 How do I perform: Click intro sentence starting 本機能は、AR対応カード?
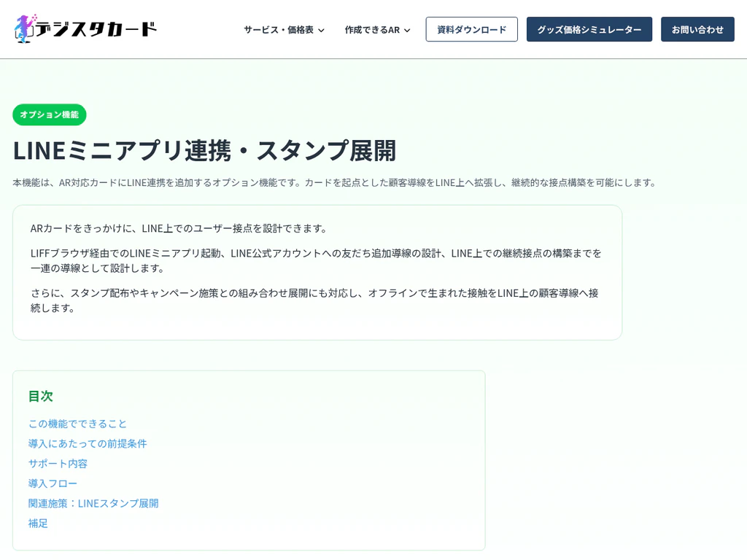tap(336, 183)
